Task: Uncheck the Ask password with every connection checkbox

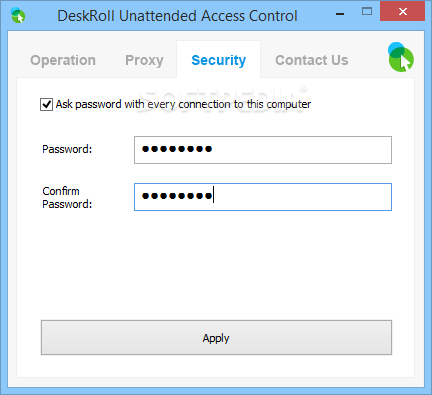Action: pos(46,104)
